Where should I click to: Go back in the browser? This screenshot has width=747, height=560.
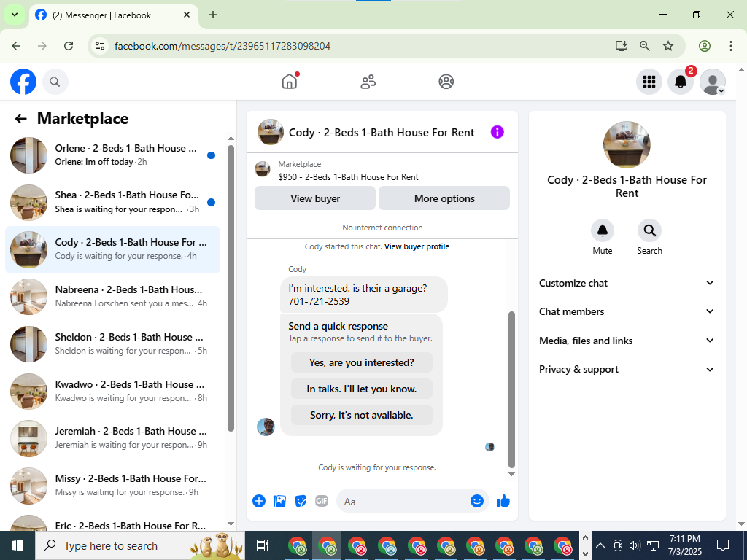coord(16,46)
